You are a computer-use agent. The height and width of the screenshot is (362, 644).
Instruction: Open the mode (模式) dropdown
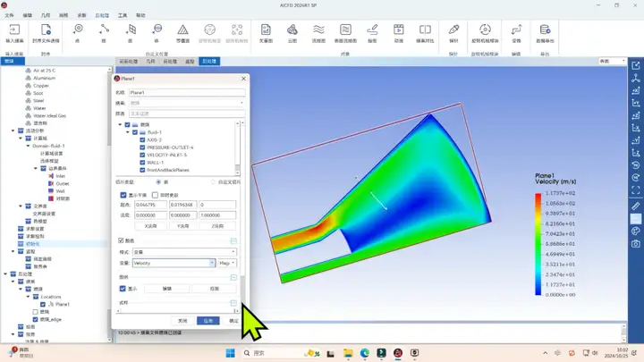point(184,252)
